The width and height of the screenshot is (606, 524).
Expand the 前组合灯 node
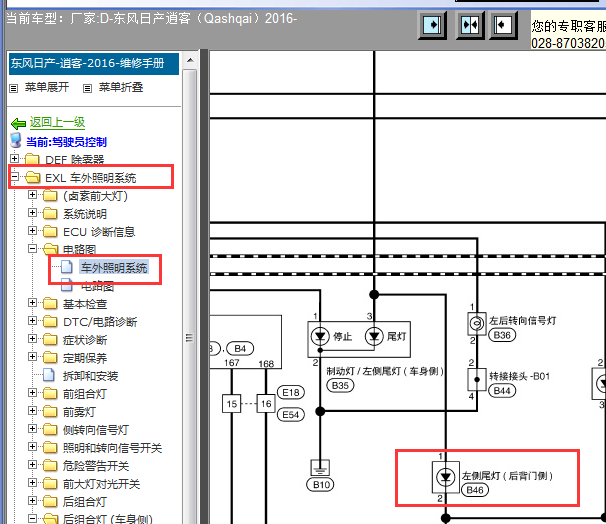click(x=32, y=393)
